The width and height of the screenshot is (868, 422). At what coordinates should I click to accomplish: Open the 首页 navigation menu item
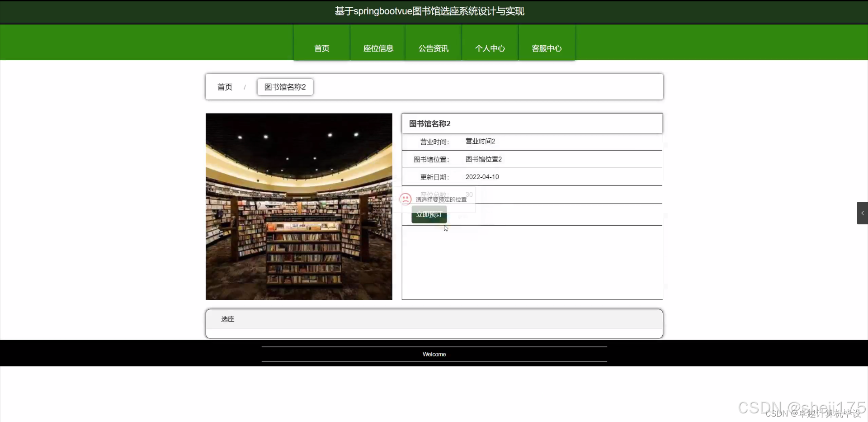(321, 43)
